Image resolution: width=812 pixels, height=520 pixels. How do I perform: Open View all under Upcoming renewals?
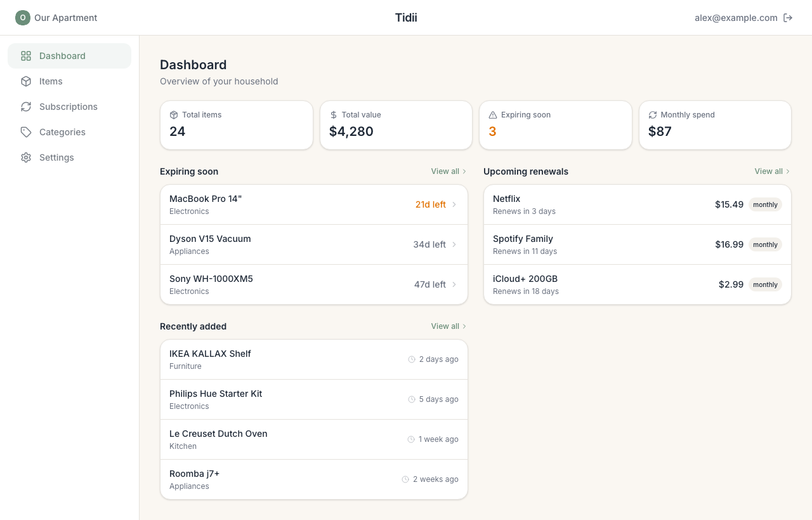(768, 171)
